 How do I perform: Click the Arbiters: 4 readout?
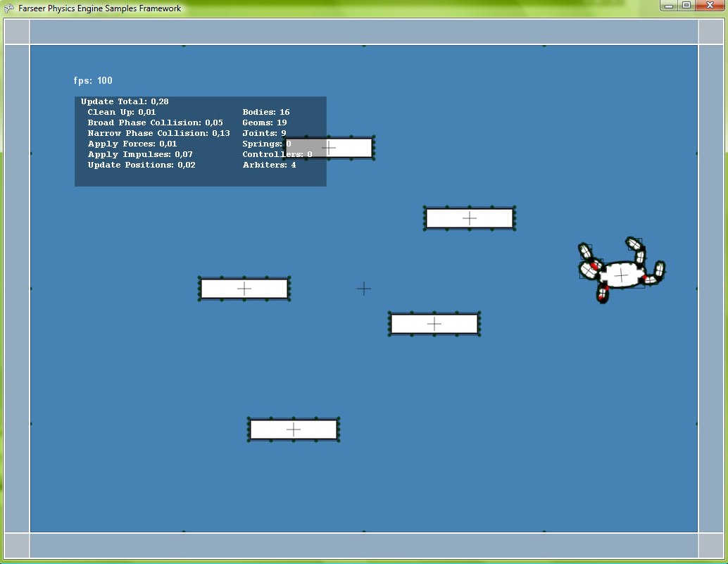pyautogui.click(x=269, y=165)
